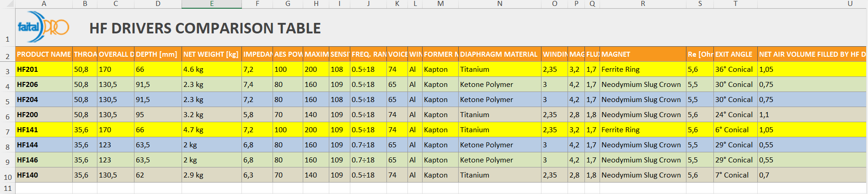Select HF200 air volume 1,1 cell
Viewport: 868px width, 194px height.
[812, 115]
